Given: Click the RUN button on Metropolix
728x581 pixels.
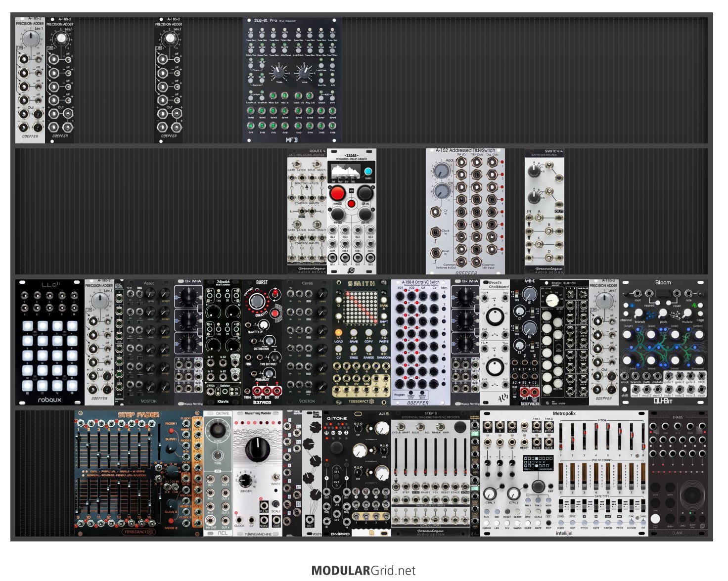Looking at the screenshot, I should coord(487,512).
